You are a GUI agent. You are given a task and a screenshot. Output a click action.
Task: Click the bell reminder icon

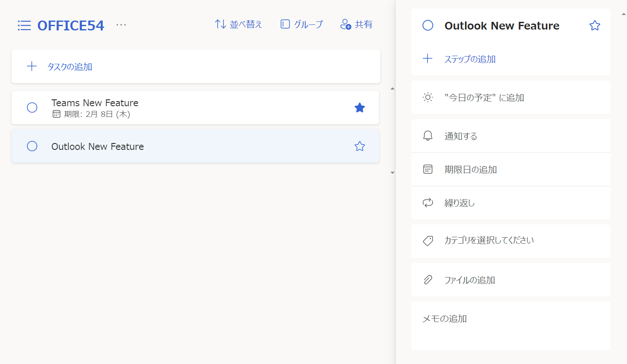pos(428,136)
